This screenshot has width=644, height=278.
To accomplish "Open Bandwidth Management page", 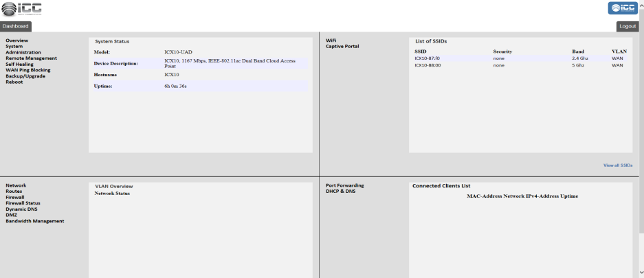I will (x=35, y=221).
